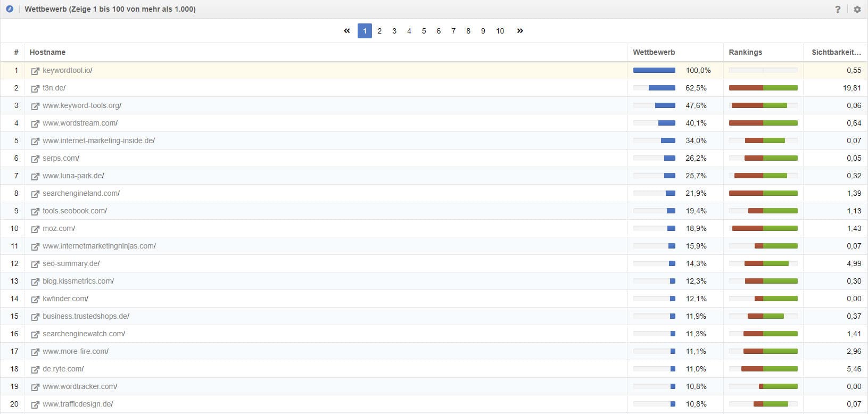The height and width of the screenshot is (414, 868).
Task: Click the # column header
Action: (16, 52)
